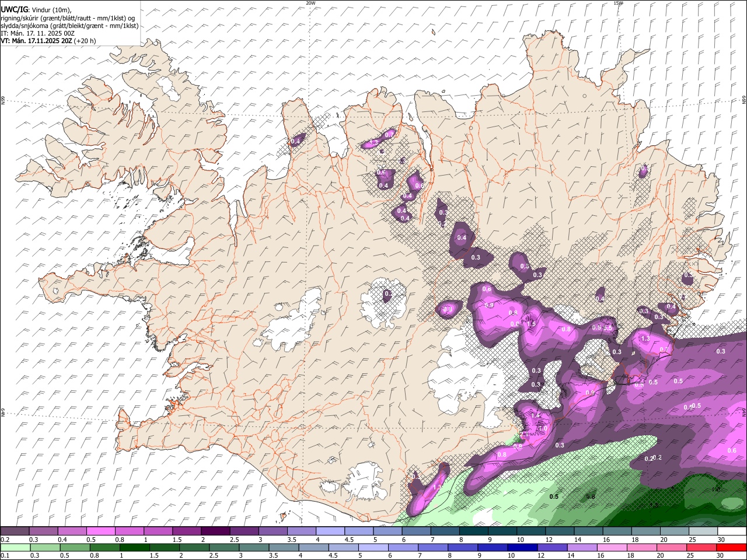Click '30' in the lower legend row
The height and width of the screenshot is (560, 747).
click(720, 555)
